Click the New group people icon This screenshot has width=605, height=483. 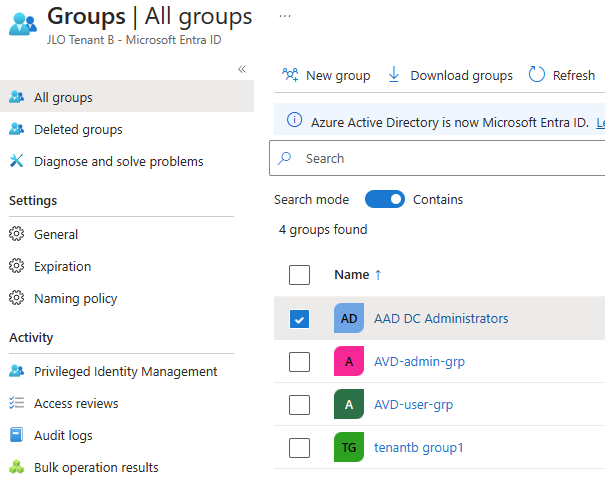pos(290,74)
